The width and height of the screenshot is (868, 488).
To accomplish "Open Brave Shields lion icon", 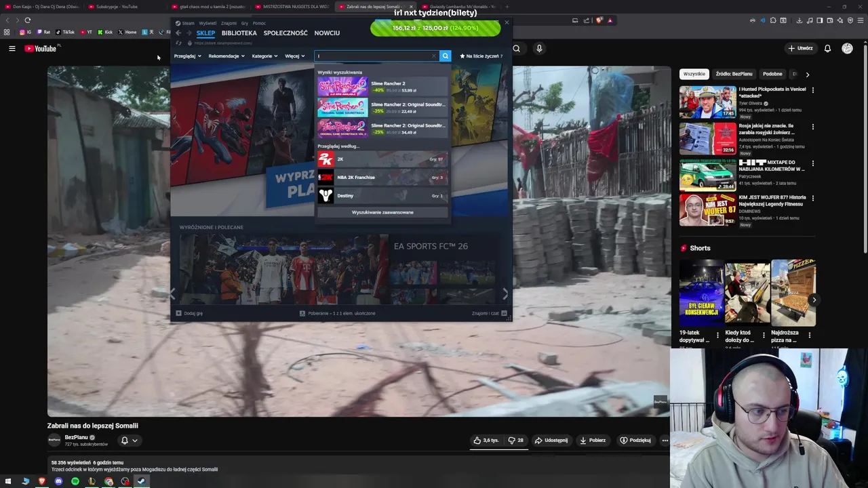I will (x=599, y=20).
